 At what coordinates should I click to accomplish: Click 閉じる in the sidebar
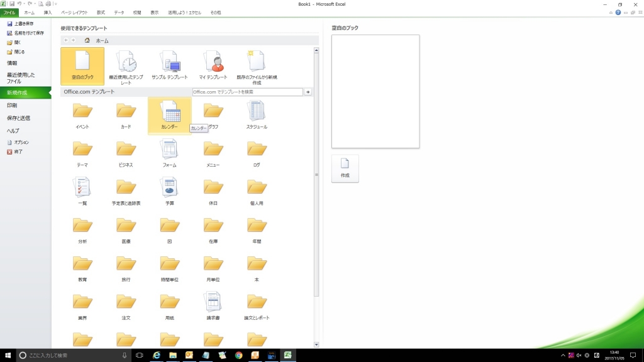tap(16, 52)
